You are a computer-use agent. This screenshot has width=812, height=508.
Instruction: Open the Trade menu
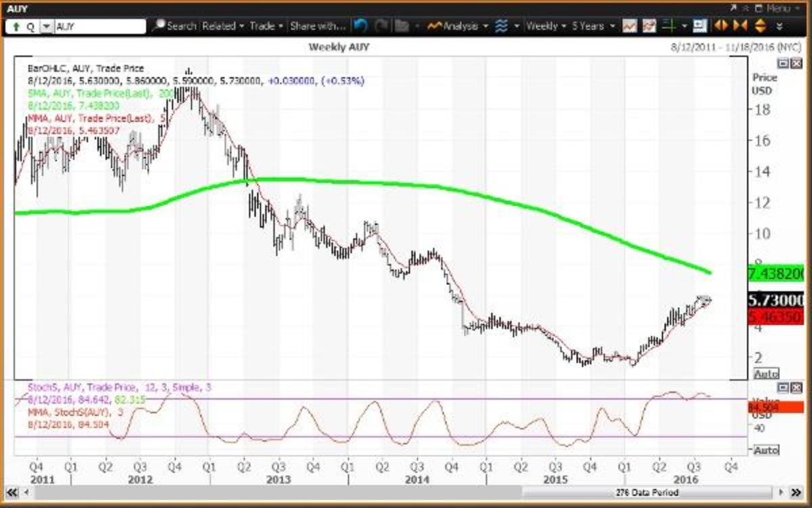coord(266,26)
